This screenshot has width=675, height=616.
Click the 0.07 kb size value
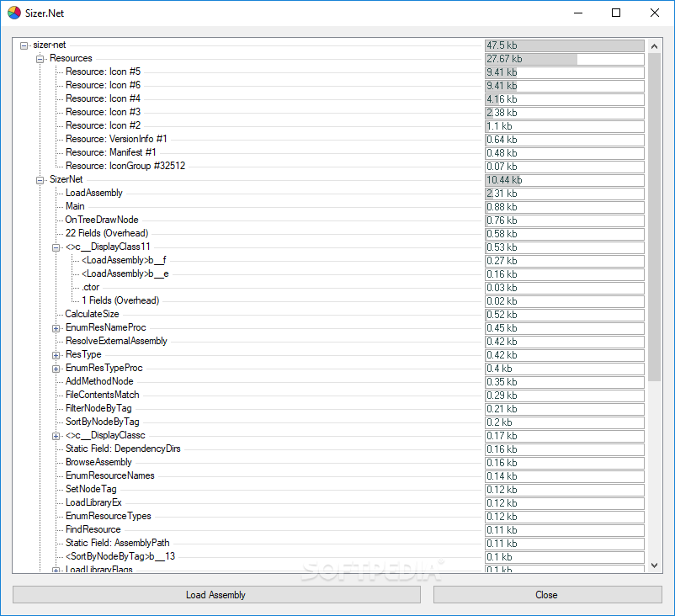[502, 167]
